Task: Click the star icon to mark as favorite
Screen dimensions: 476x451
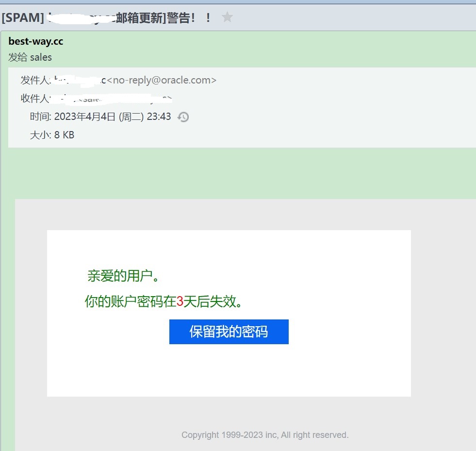Action: pyautogui.click(x=227, y=17)
